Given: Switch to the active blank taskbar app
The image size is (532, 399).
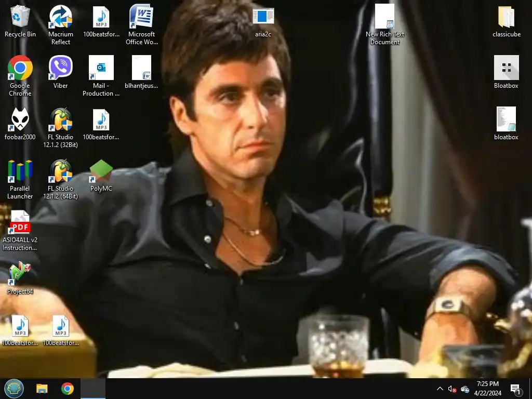Looking at the screenshot, I should [93, 389].
